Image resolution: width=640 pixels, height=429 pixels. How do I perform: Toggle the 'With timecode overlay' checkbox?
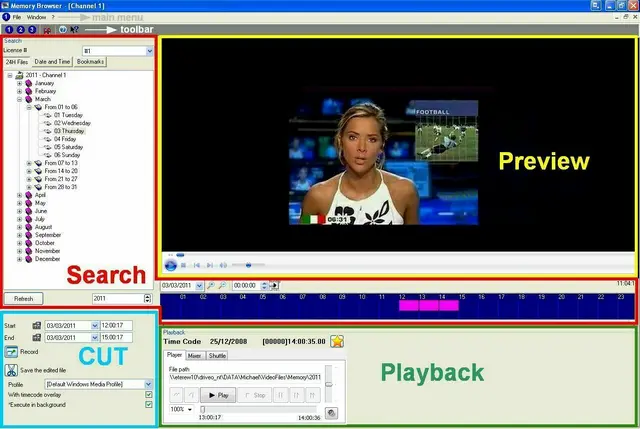click(x=149, y=394)
